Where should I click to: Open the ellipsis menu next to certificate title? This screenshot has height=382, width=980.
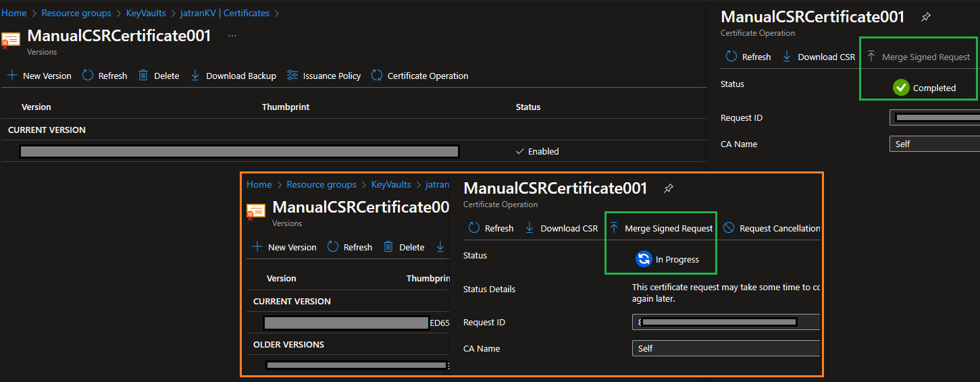click(x=232, y=36)
